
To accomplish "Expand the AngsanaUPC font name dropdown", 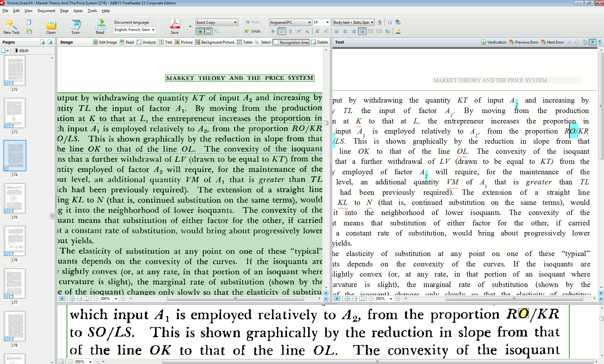I will (309, 22).
